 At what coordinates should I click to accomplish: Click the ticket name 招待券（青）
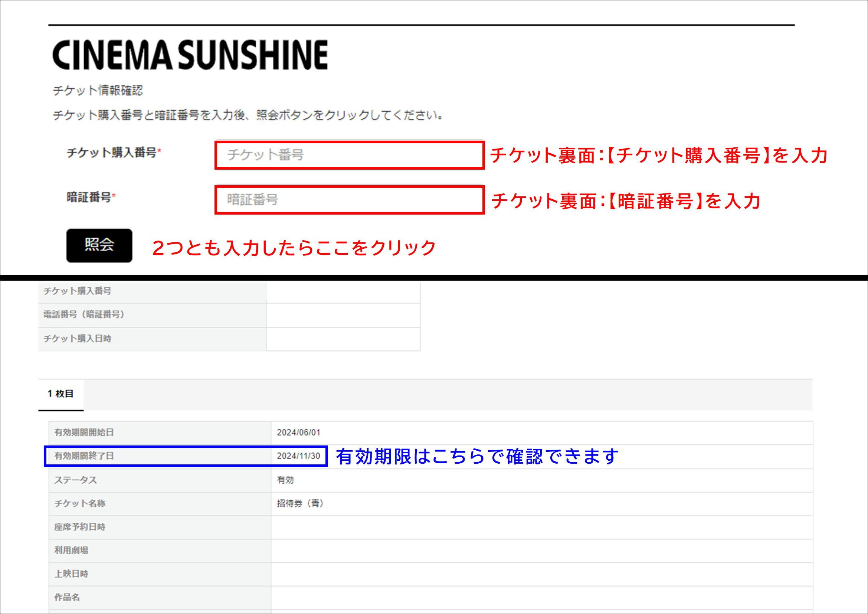click(x=301, y=504)
